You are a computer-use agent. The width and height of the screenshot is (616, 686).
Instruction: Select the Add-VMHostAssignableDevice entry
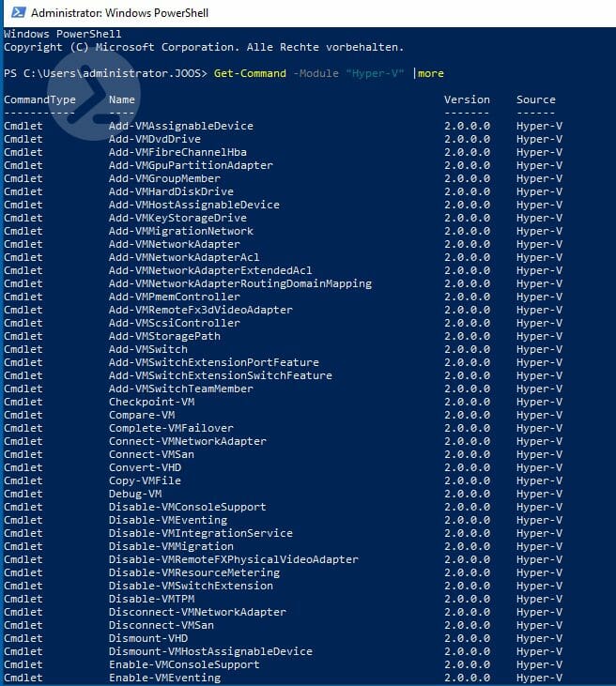coord(194,205)
